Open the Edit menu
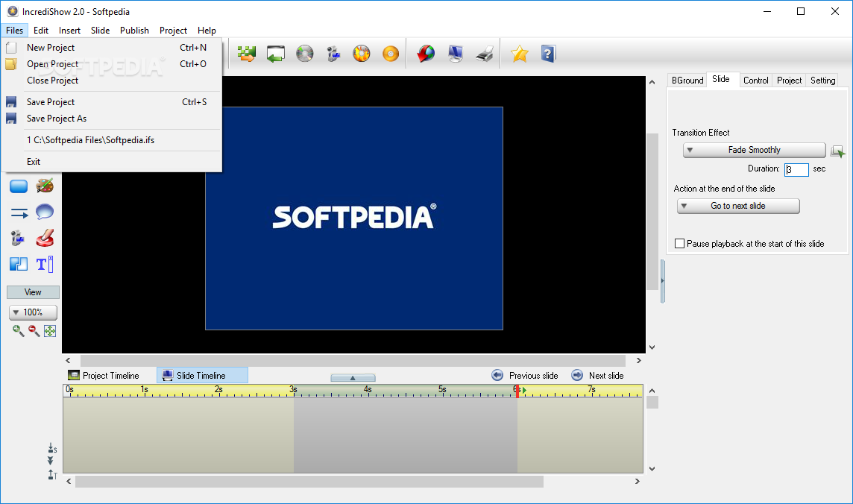The image size is (853, 504). click(x=41, y=31)
